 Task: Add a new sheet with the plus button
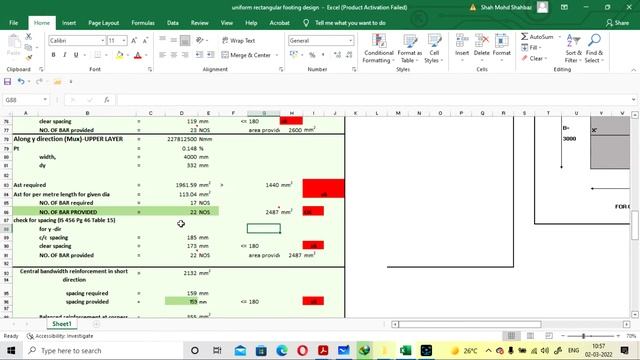point(96,324)
